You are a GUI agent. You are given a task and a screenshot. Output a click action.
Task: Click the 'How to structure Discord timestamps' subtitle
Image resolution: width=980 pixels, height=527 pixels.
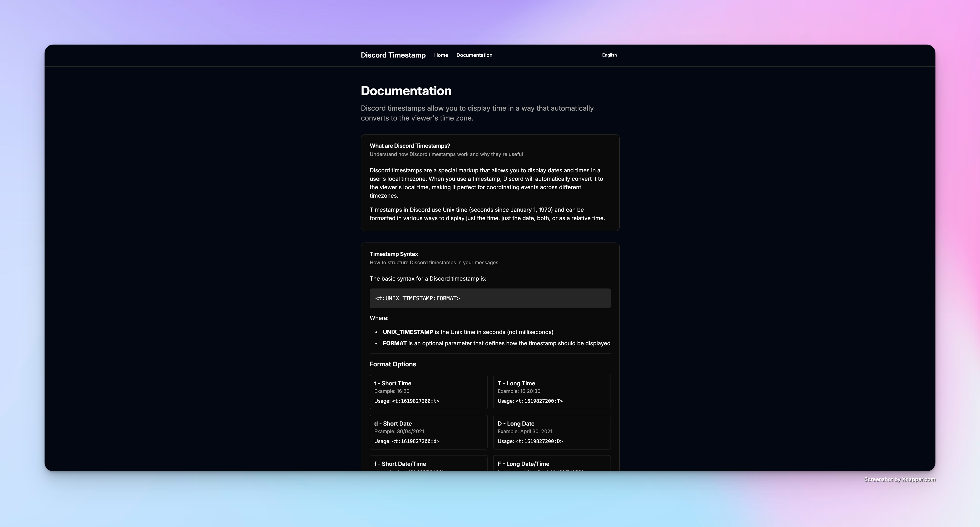point(434,263)
